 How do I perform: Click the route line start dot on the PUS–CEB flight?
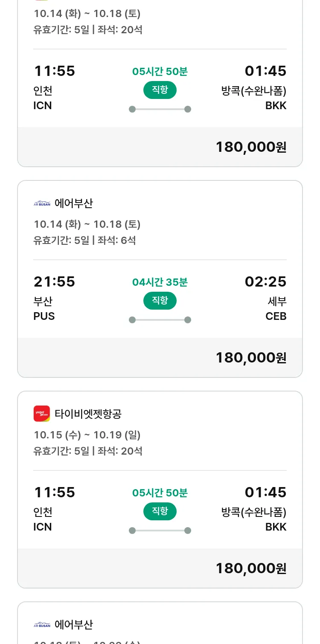coord(132,320)
